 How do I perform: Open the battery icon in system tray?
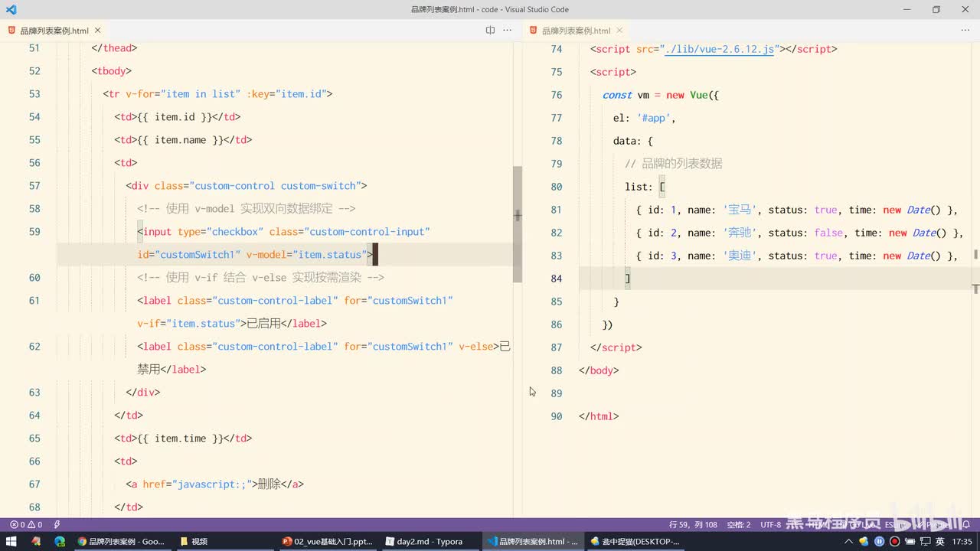[x=910, y=541]
